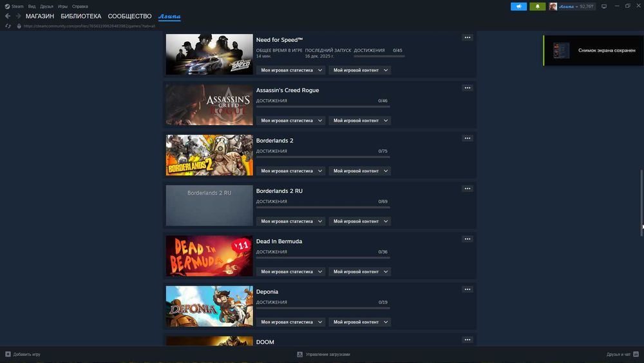Open the Вид menu

click(x=32, y=6)
